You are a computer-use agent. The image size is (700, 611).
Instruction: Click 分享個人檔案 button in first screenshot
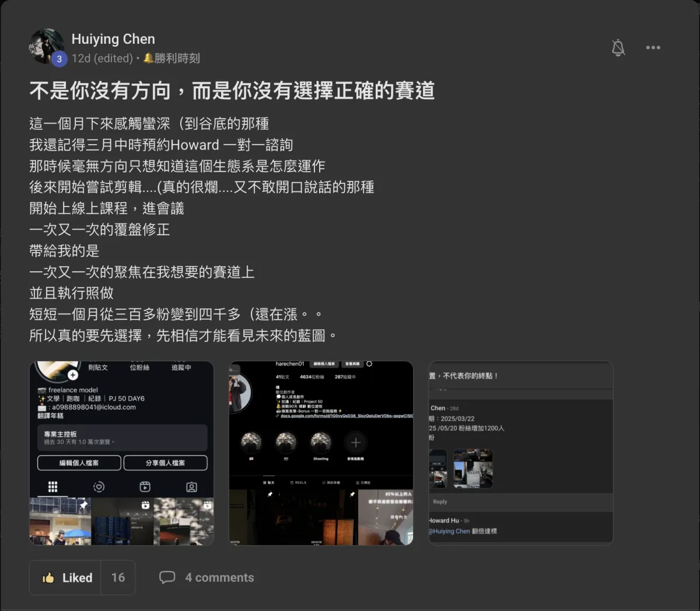tap(166, 463)
